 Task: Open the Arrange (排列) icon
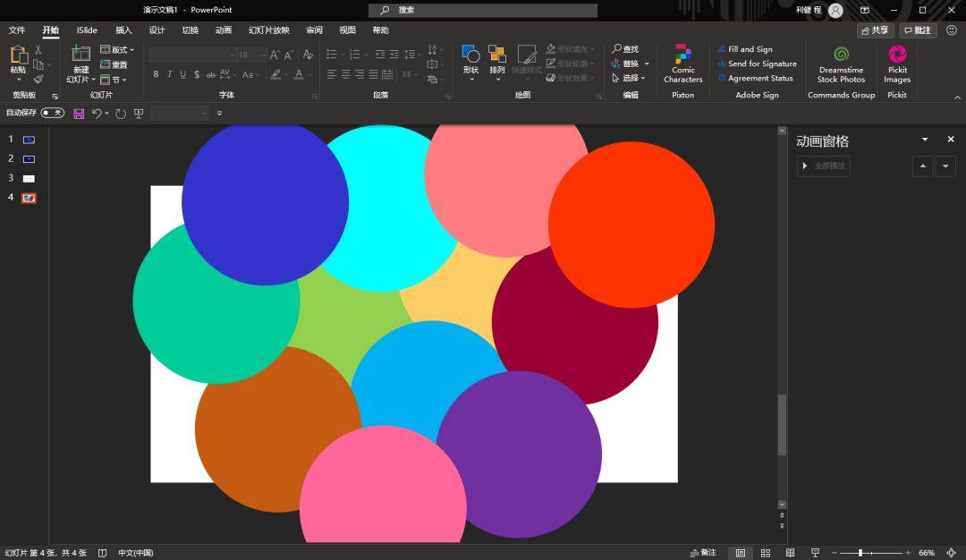[x=497, y=55]
